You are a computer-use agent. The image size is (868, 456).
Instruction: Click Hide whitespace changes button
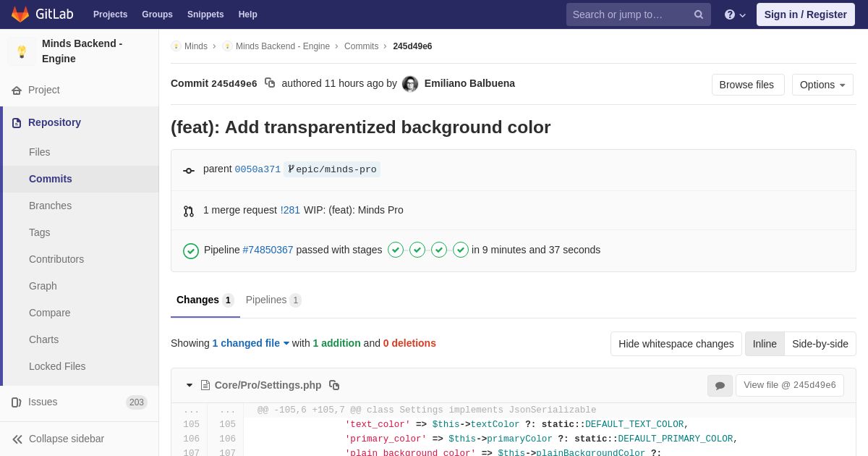coord(676,344)
